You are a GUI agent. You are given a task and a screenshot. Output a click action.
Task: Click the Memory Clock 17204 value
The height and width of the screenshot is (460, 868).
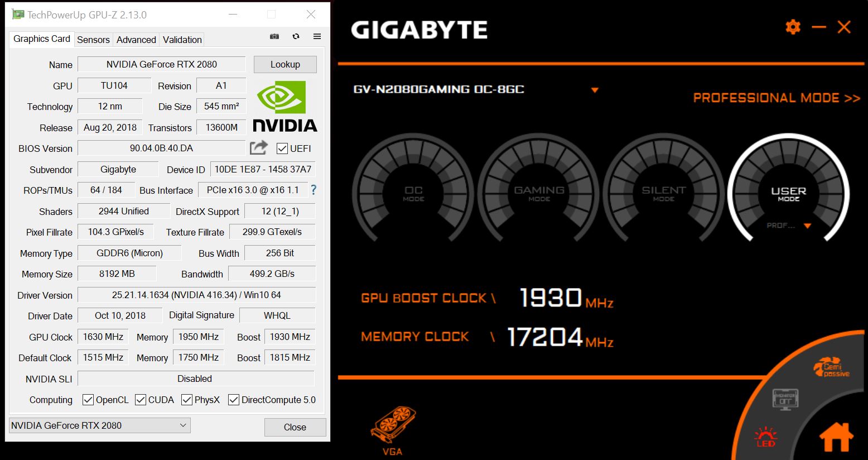[544, 337]
